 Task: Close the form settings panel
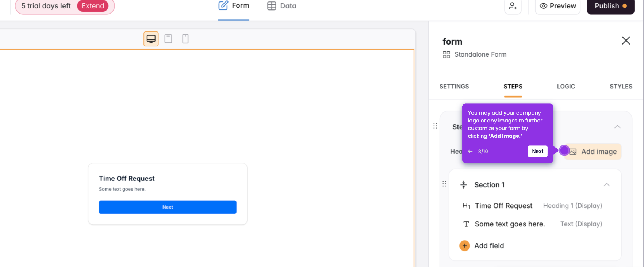(626, 41)
